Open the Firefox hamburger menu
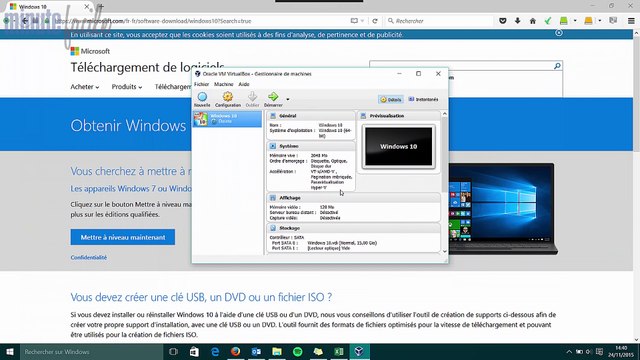 (631, 21)
